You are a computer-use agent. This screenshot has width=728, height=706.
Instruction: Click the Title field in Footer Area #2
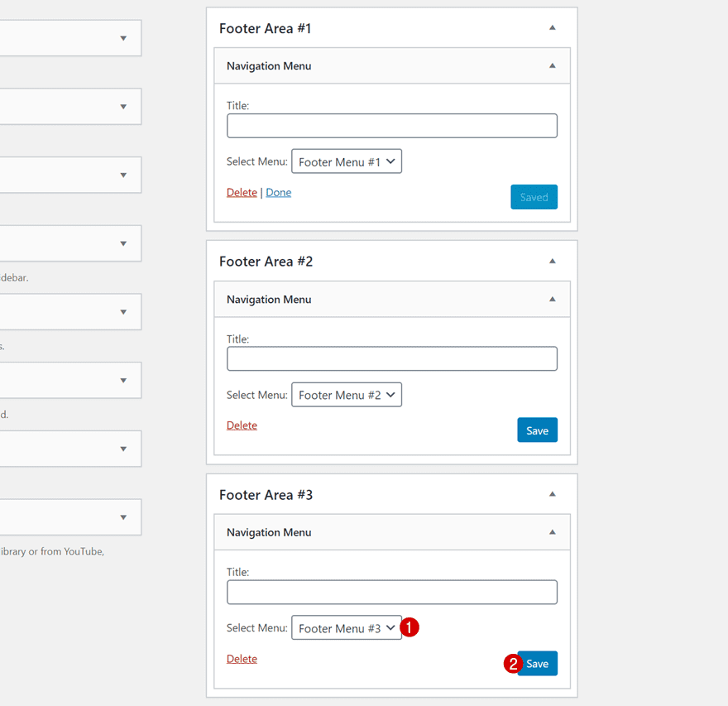tap(391, 358)
